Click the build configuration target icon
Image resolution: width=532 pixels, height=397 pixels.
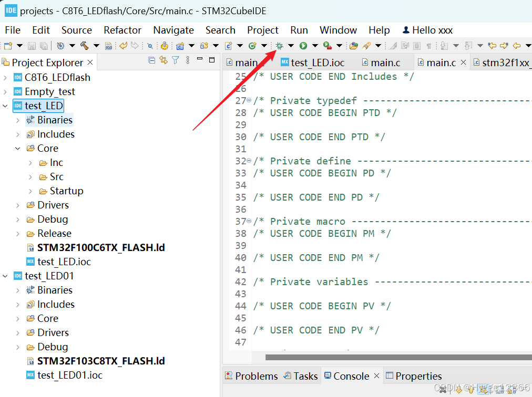point(60,46)
